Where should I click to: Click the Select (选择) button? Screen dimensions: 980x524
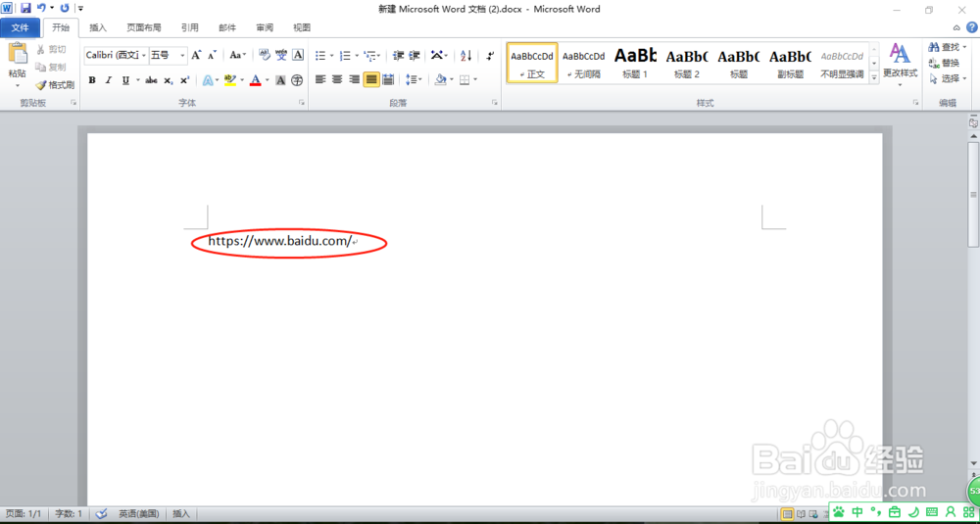tap(948, 78)
